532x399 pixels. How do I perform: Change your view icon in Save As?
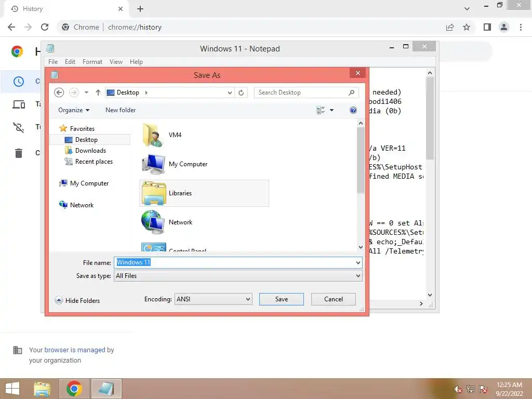[x=320, y=110]
